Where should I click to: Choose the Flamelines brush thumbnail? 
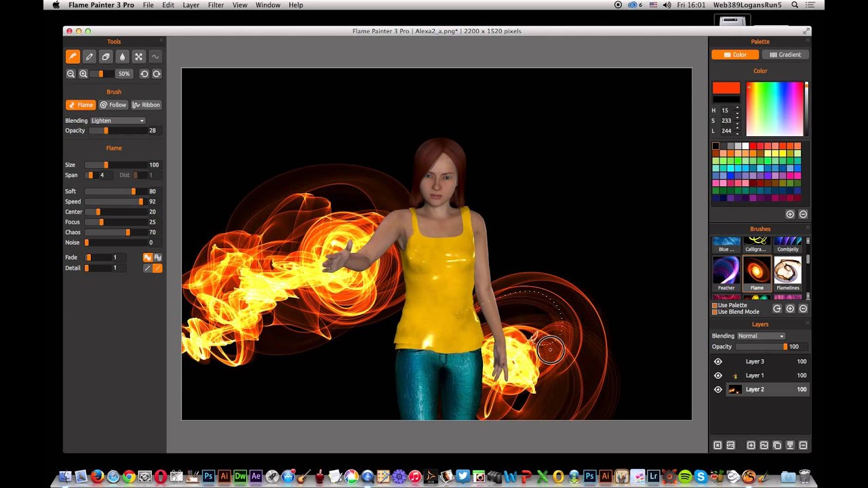pyautogui.click(x=787, y=273)
